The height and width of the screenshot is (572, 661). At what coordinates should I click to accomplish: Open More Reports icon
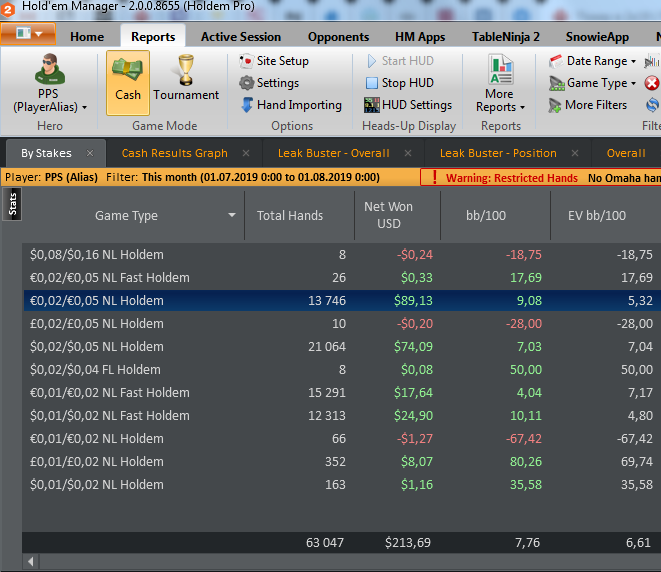click(500, 69)
